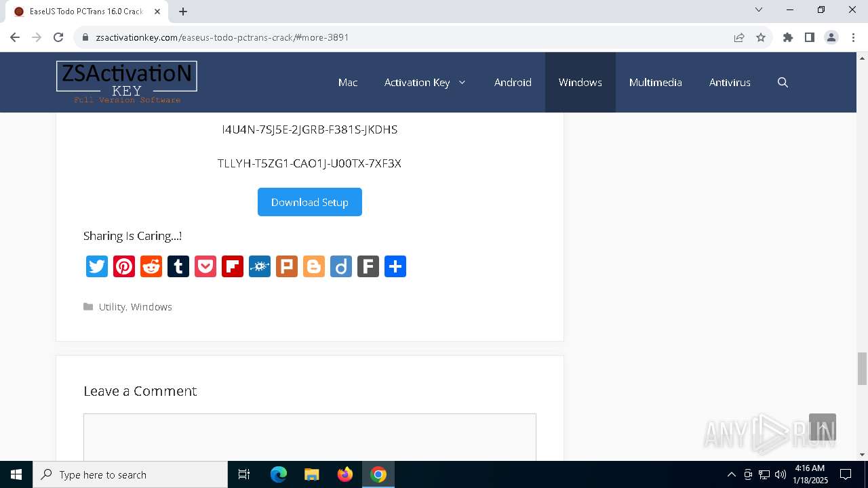Open the Mac menu item
Screen dimensions: 868x488
pyautogui.click(x=348, y=82)
